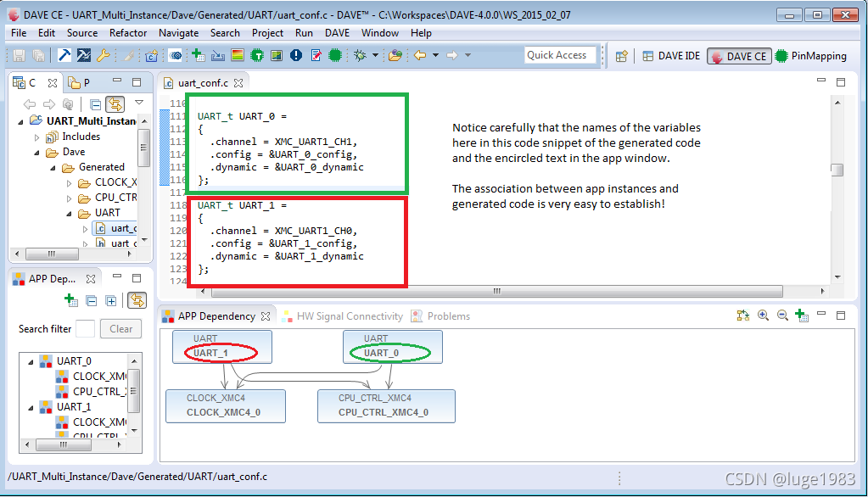Click the Clear button next to Search filter
Viewport: 868px width, 497px height.
click(x=120, y=329)
